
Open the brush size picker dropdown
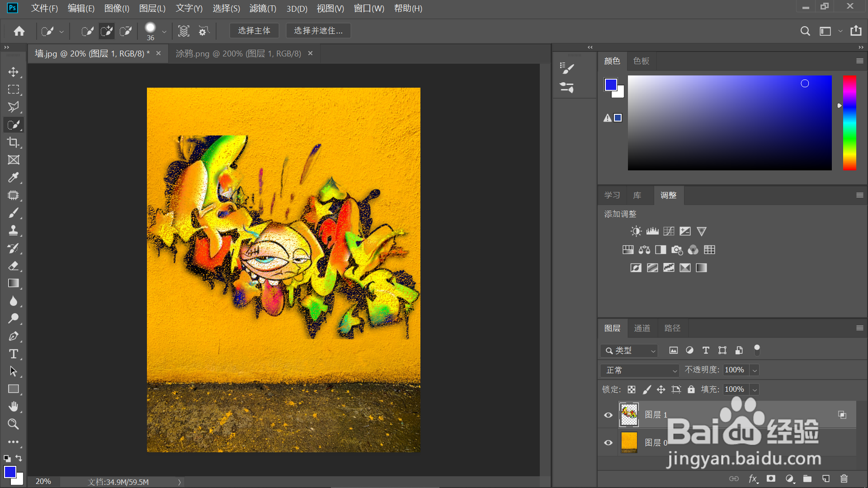pyautogui.click(x=164, y=31)
